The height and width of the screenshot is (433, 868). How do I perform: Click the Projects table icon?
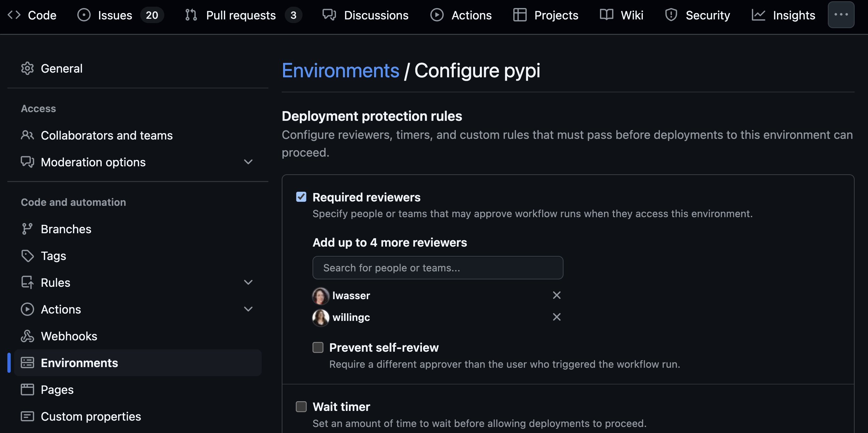click(x=520, y=15)
